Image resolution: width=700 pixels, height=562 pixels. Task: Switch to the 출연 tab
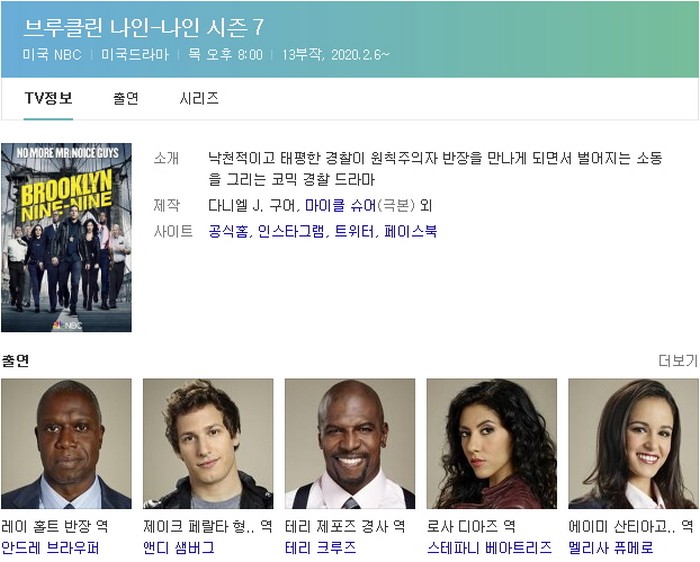point(126,98)
